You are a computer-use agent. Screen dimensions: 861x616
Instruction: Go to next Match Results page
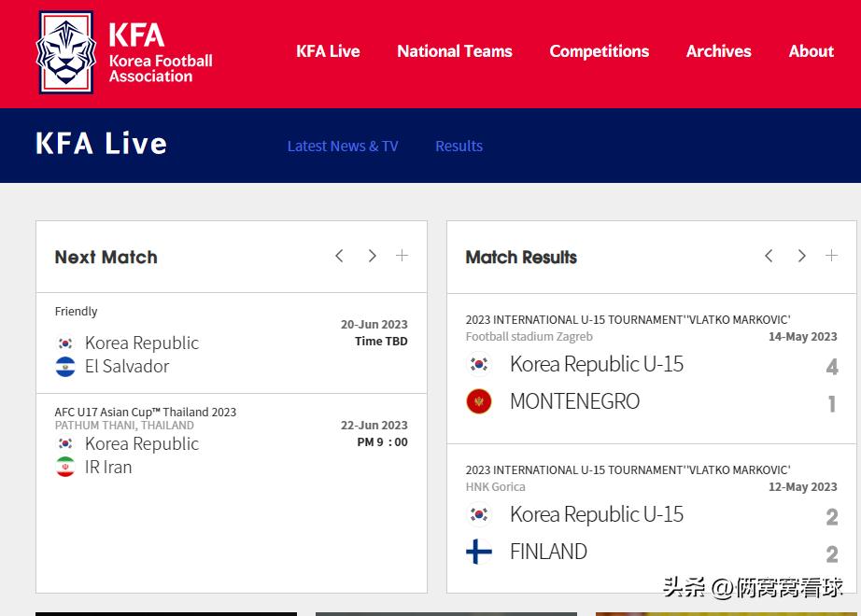click(x=801, y=256)
